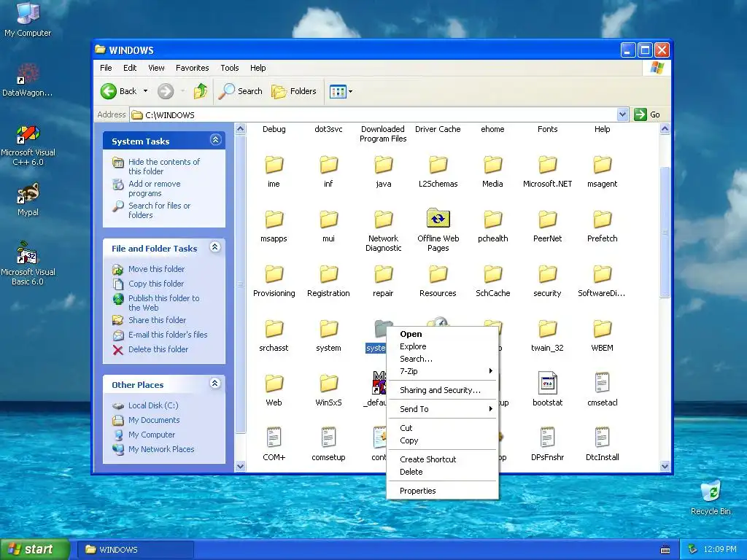
Task: Open the Edit menu
Action: [x=130, y=68]
